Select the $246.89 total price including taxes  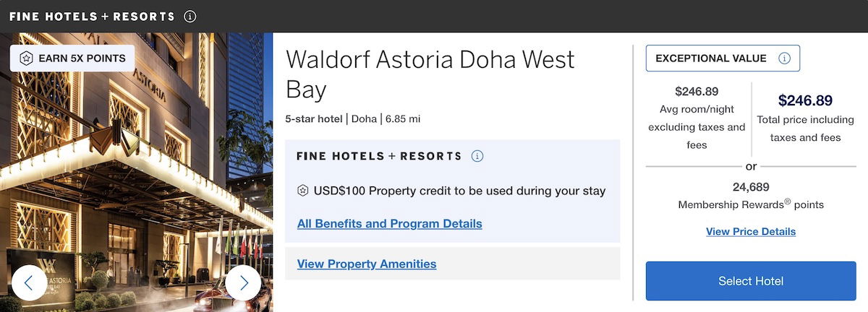[805, 101]
